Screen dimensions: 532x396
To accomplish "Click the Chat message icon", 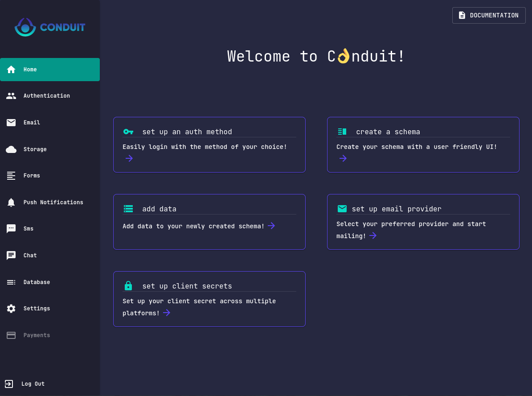I will click(x=11, y=256).
